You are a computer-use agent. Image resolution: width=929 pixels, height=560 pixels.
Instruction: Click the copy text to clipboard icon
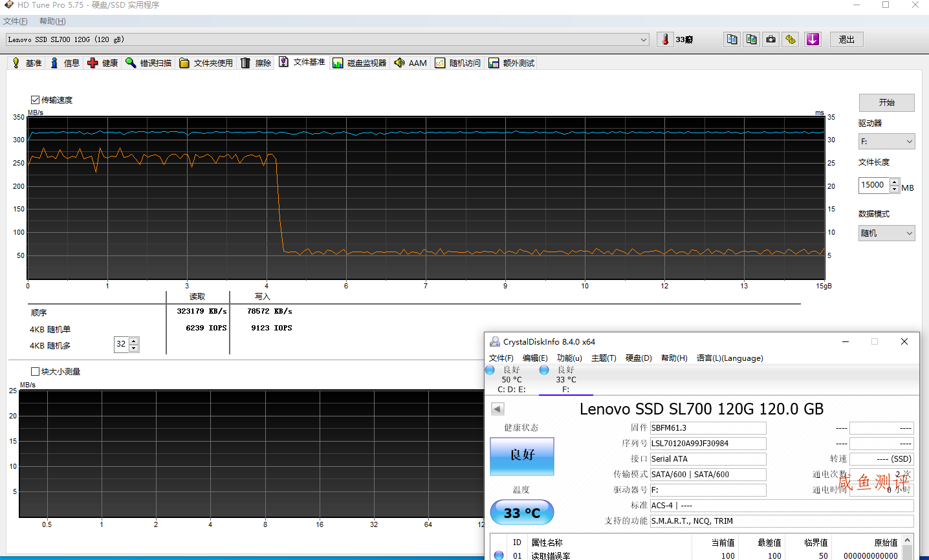pyautogui.click(x=732, y=39)
